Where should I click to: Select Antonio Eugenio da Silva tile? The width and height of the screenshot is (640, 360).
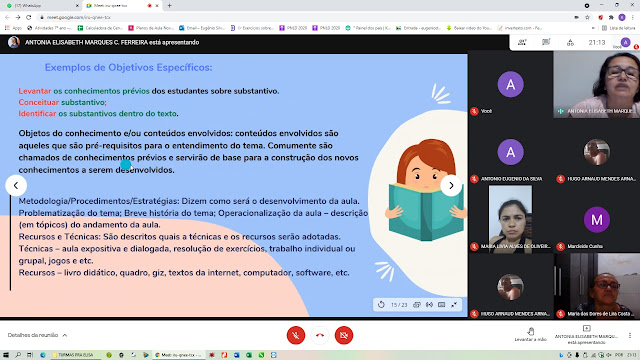point(511,152)
